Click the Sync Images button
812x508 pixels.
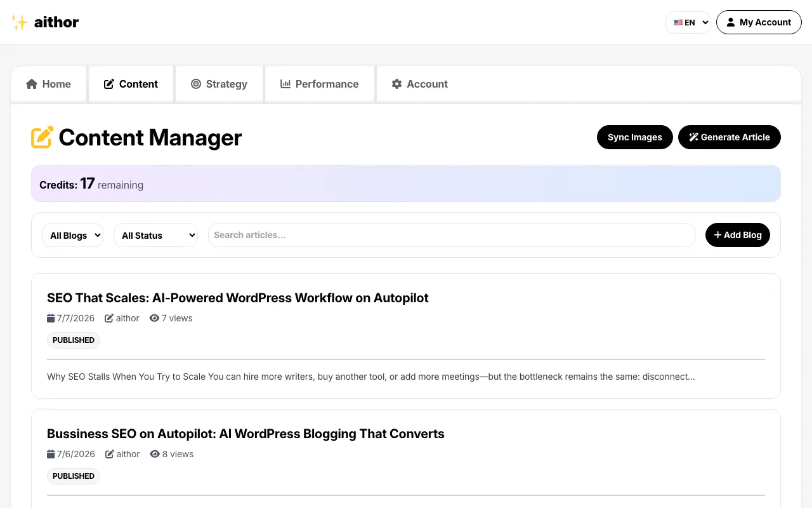(634, 137)
